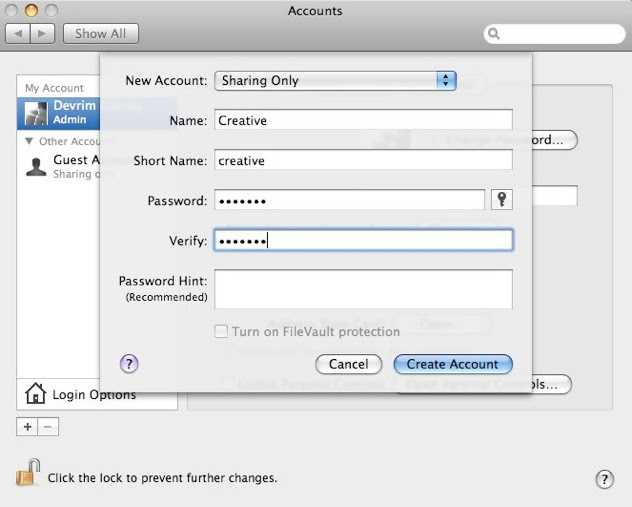
Task: Click the Guest Account silhouette icon
Action: click(36, 166)
